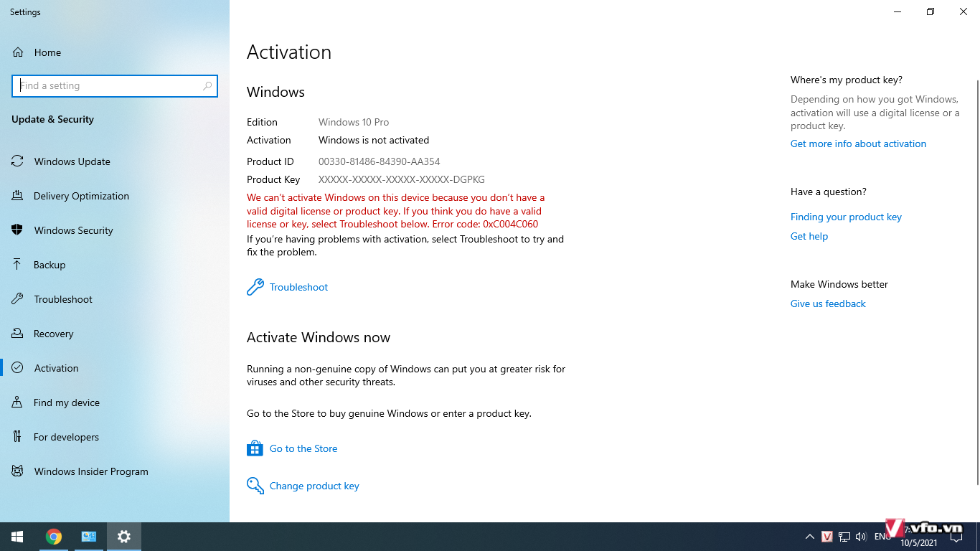Click the red error code 0xC004C060 message

(395, 211)
